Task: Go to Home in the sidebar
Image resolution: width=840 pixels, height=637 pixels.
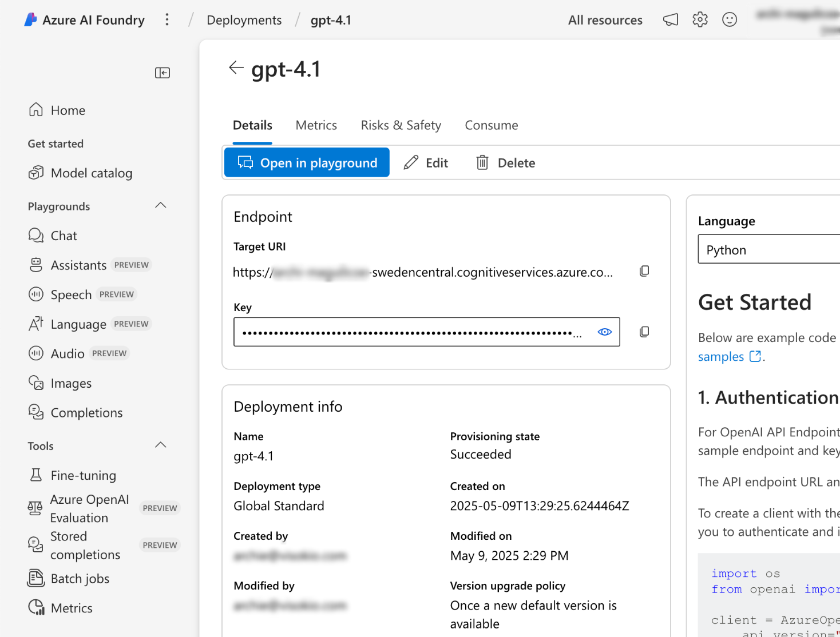Action: click(57, 110)
